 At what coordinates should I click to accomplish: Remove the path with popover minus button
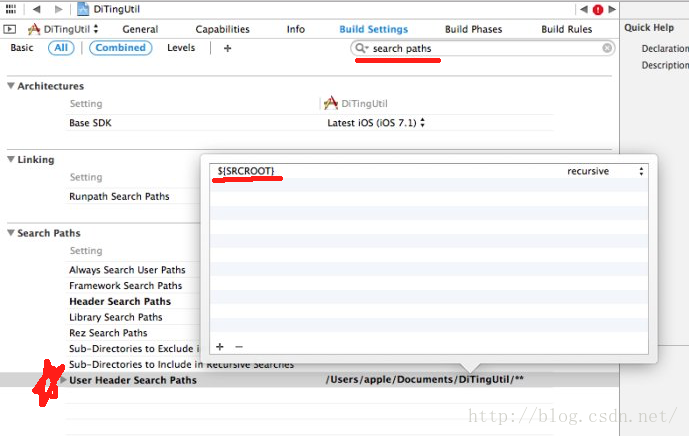239,347
